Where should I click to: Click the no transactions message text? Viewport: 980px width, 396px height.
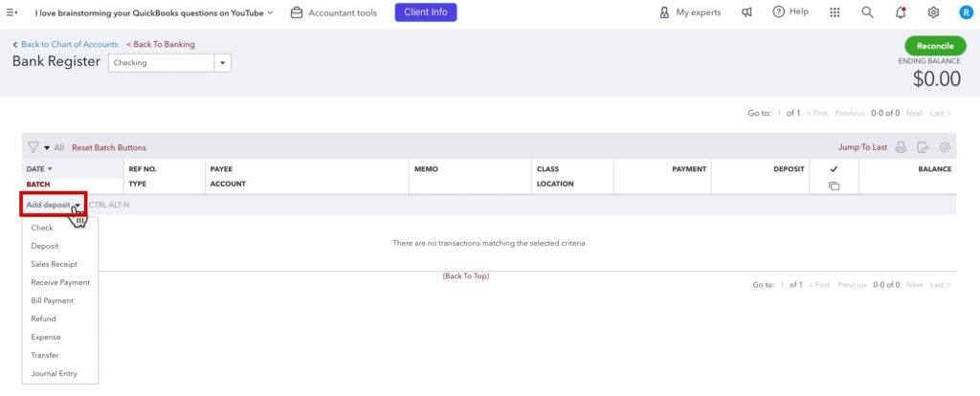[x=489, y=243]
